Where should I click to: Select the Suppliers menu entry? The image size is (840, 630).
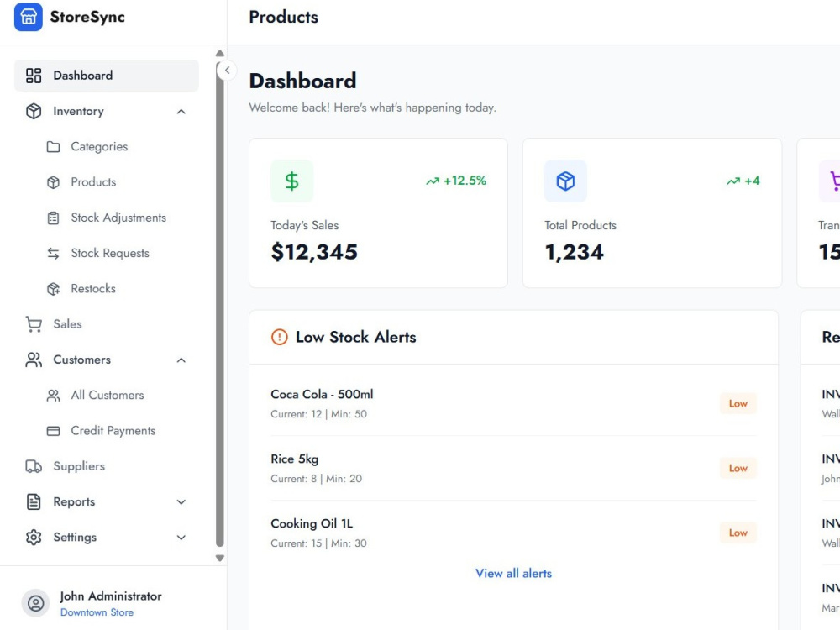pyautogui.click(x=79, y=466)
